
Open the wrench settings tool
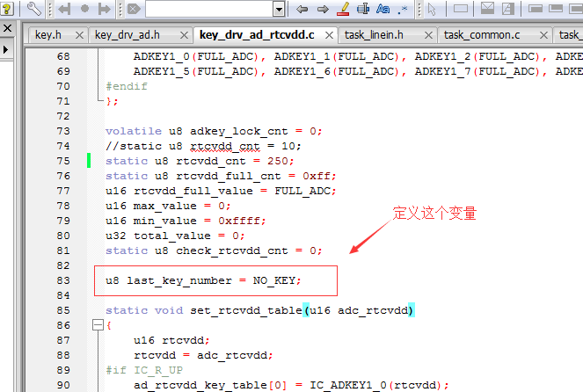(33, 9)
